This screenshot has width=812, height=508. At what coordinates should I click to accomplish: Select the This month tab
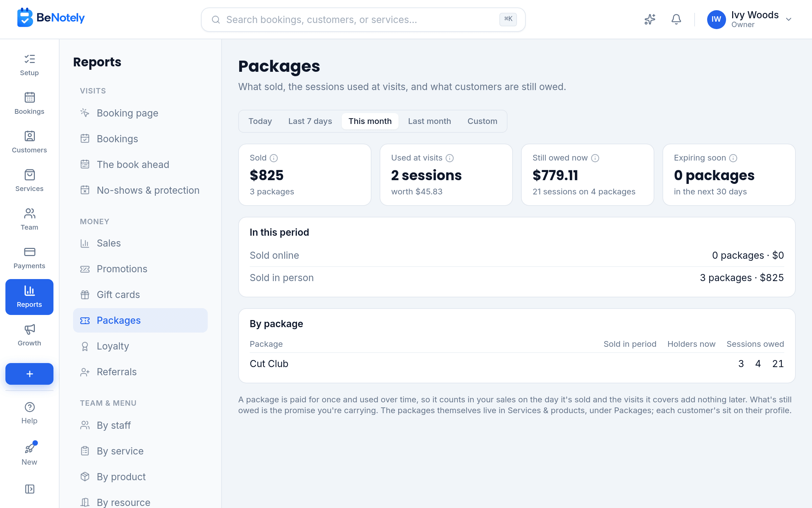(370, 121)
